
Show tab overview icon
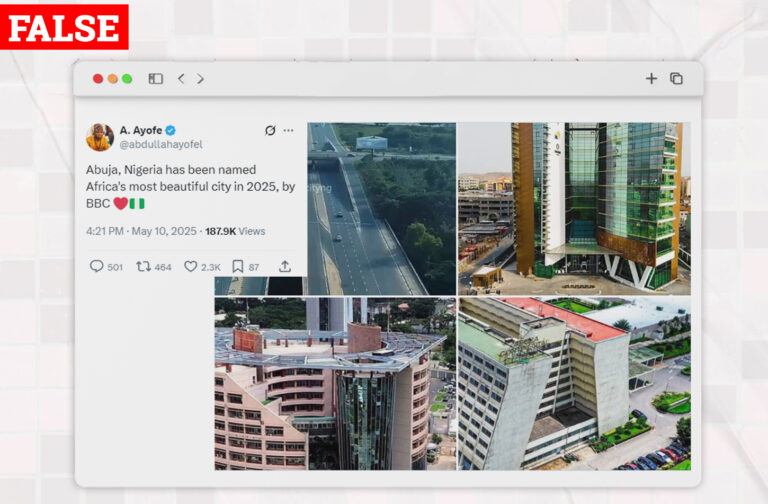[x=676, y=78]
